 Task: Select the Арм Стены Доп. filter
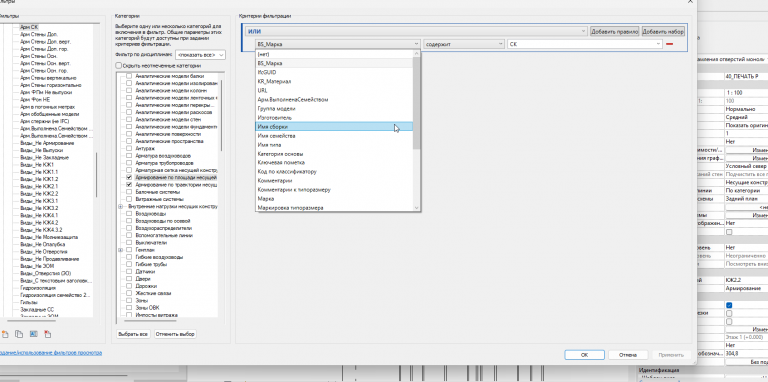click(x=39, y=35)
